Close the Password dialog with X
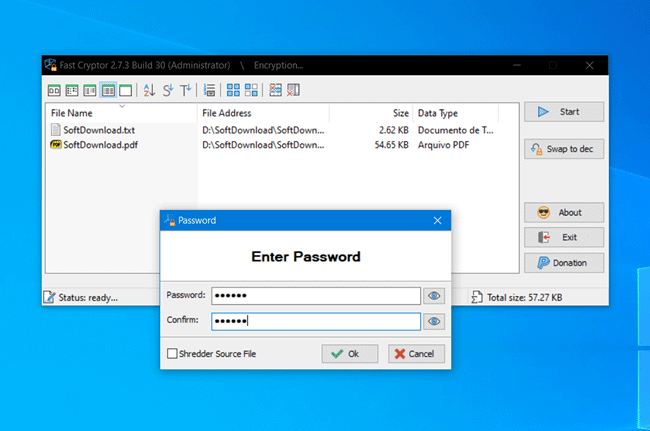The image size is (650, 431). click(437, 220)
